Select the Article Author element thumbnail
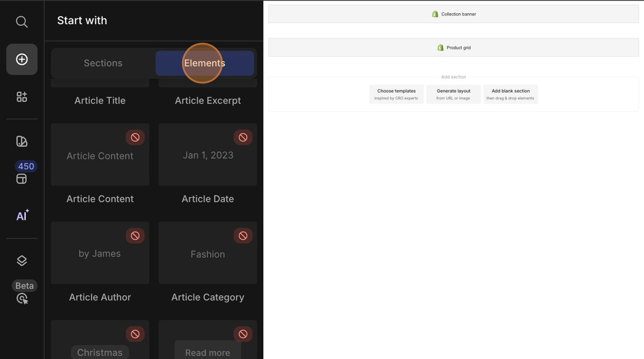 click(99, 254)
